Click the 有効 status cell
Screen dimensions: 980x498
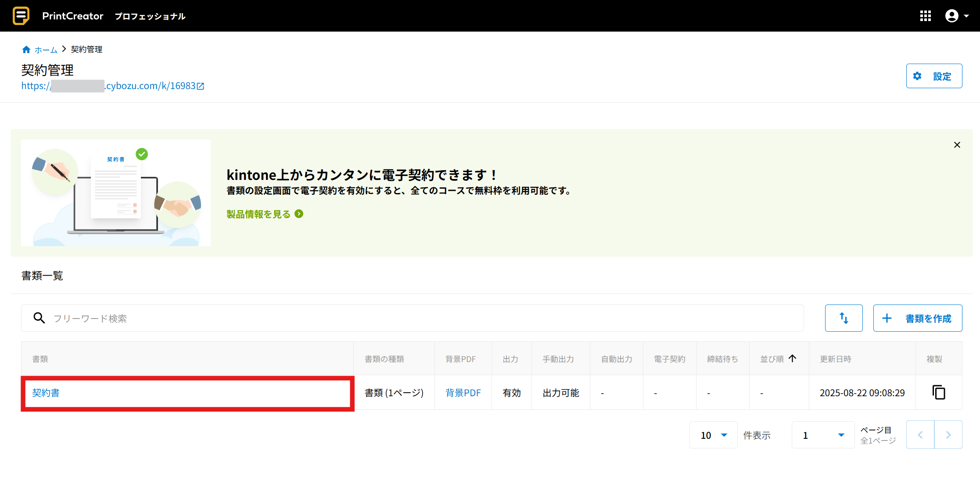(512, 393)
